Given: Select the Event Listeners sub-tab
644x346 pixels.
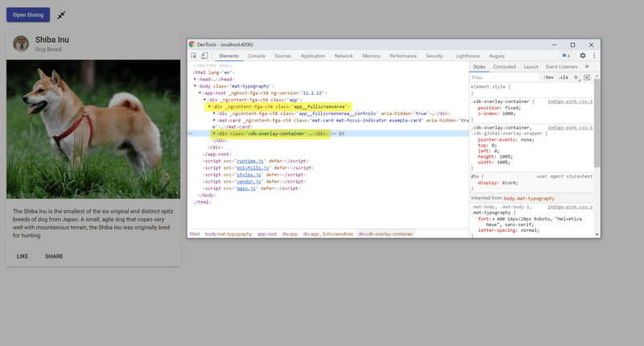Looking at the screenshot, I should tap(561, 67).
